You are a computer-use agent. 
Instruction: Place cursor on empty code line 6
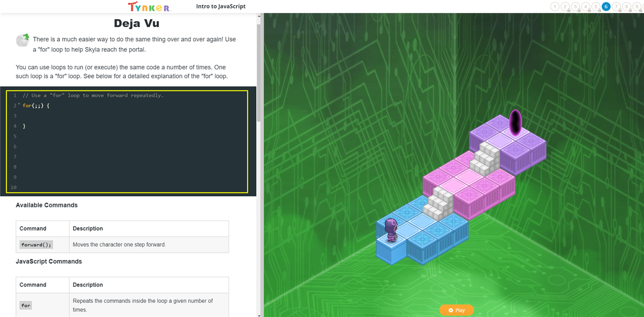point(133,146)
